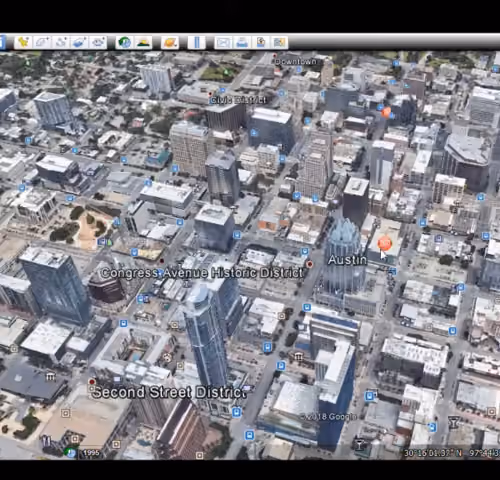Open current view in Google Maps
Image resolution: width=500 pixels, height=480 pixels.
279,42
